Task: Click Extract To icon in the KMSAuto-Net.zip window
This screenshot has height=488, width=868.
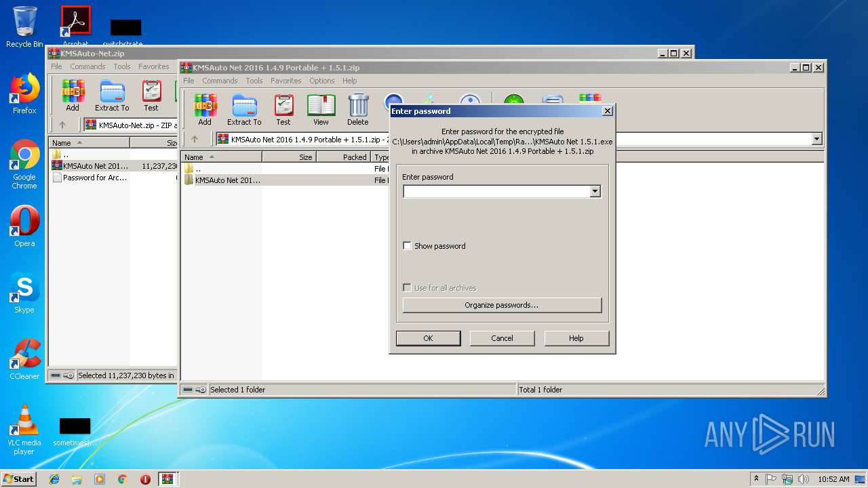Action: tap(112, 96)
